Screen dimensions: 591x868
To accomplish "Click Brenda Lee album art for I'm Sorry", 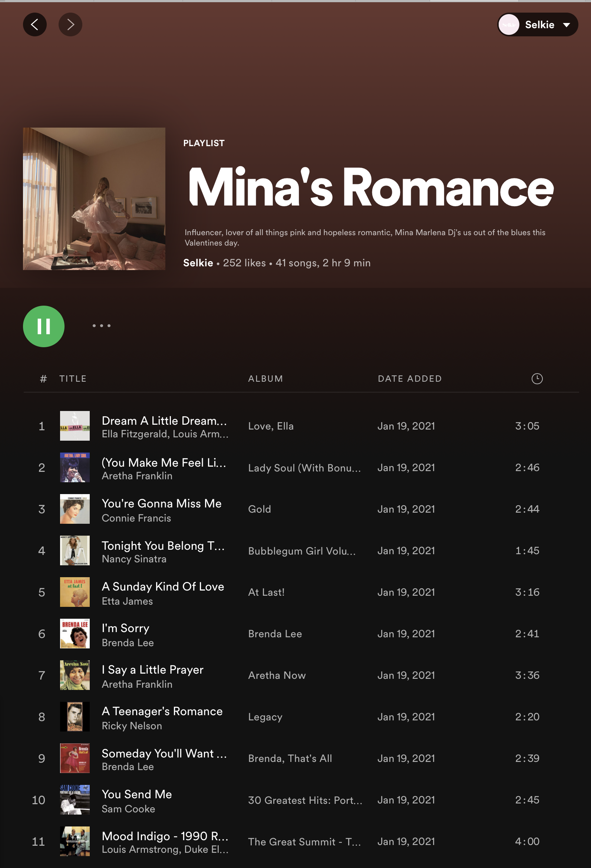I will (x=75, y=634).
